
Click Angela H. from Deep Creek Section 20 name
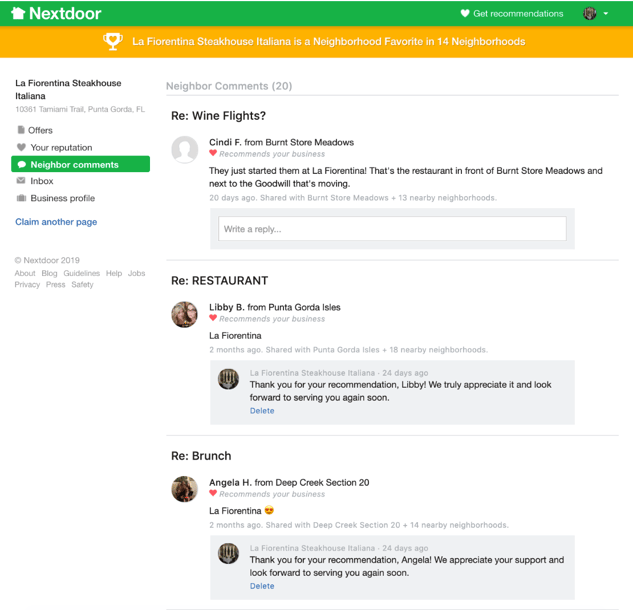[x=289, y=482]
